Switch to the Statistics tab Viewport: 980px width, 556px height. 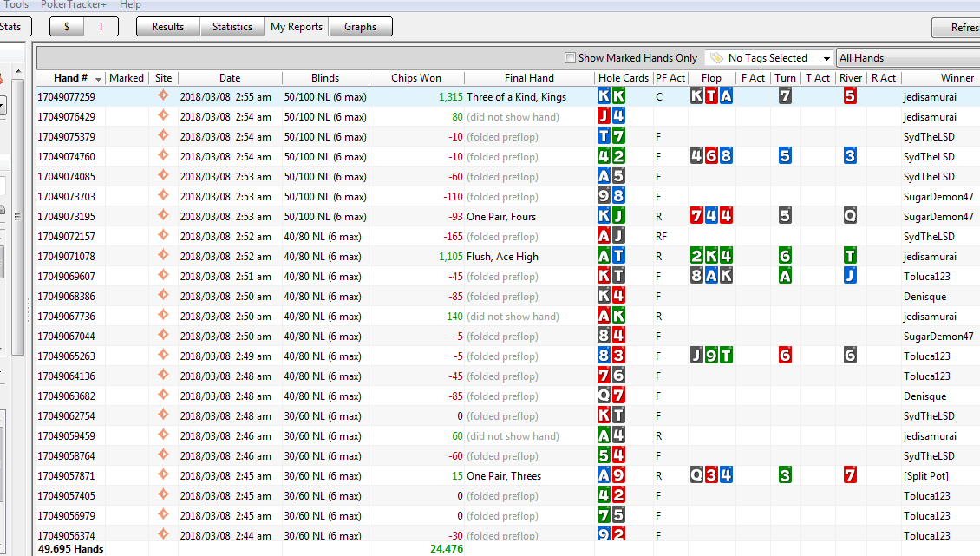tap(232, 26)
